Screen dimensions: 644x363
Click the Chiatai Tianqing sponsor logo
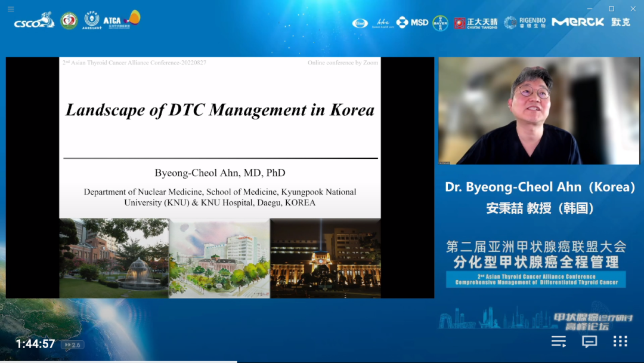tap(475, 23)
